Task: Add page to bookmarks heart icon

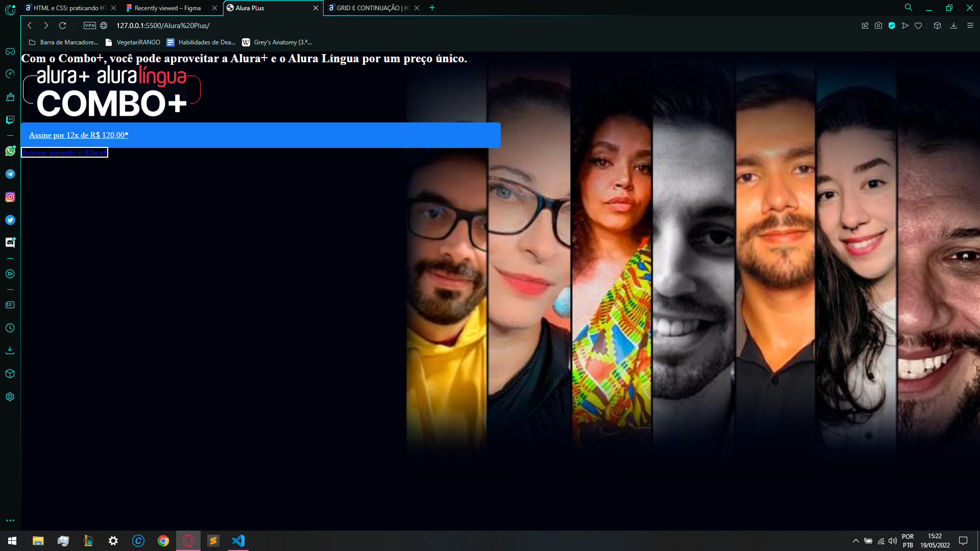Action: point(918,26)
